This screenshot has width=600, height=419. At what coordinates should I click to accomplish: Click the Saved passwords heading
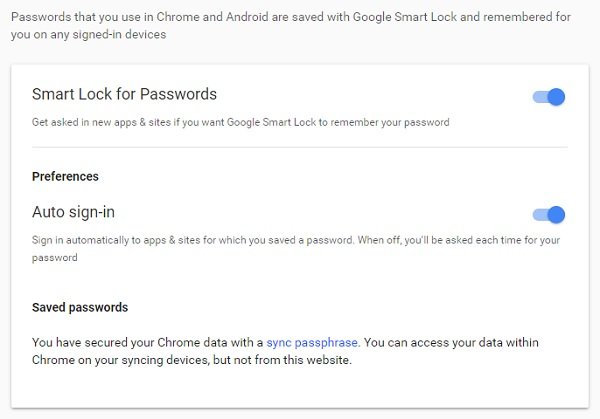tap(80, 307)
